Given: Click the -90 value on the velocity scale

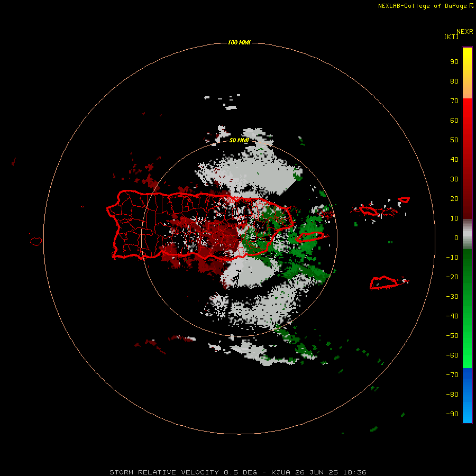Looking at the screenshot, I should tap(452, 414).
